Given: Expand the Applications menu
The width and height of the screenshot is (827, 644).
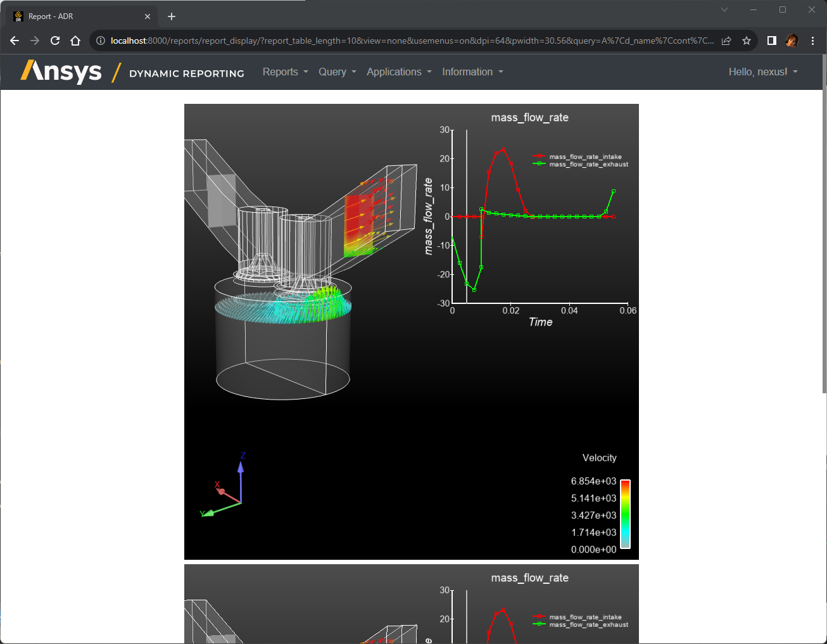Looking at the screenshot, I should point(399,72).
